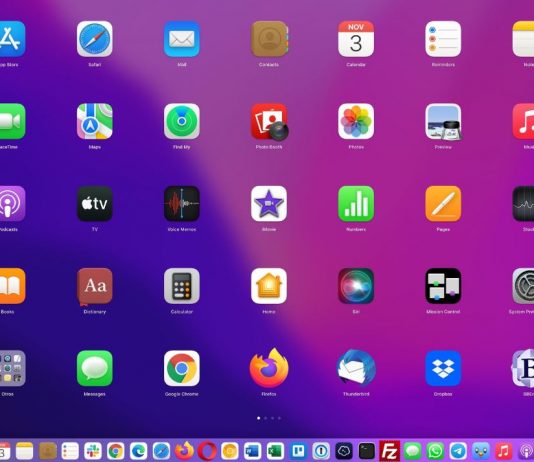Open Microsoft Word from the Dock
The image size is (534, 462).
[x=253, y=451]
